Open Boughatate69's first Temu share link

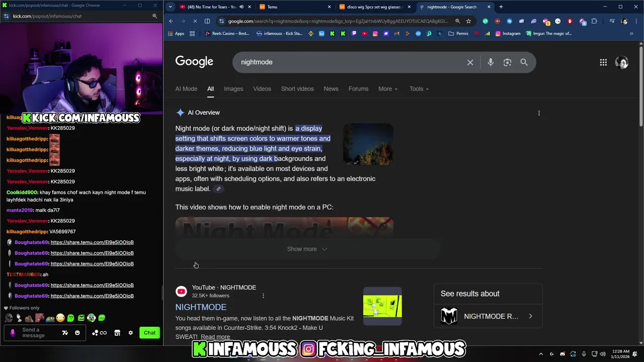[92, 242]
